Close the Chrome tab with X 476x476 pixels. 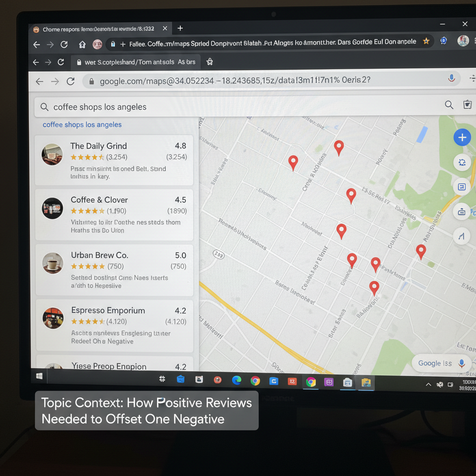point(165,28)
